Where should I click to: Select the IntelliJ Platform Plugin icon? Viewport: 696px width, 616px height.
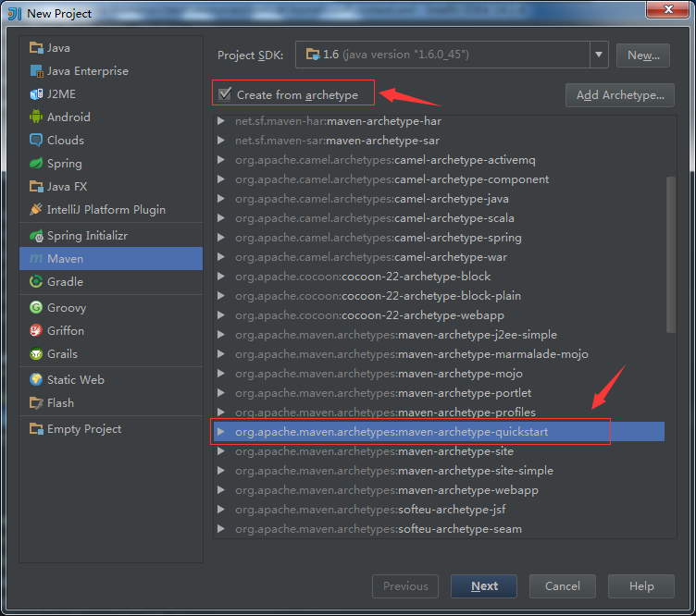36,209
